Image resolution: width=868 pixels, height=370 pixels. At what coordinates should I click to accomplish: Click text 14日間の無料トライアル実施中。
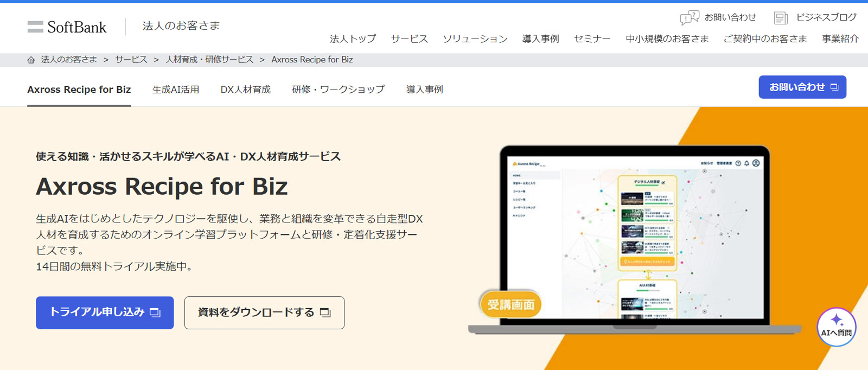114,266
